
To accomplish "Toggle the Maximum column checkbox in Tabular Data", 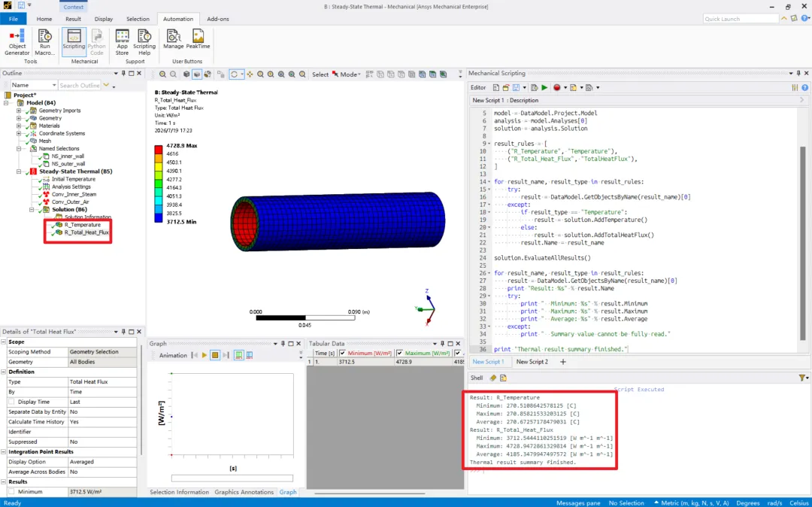I will click(400, 354).
